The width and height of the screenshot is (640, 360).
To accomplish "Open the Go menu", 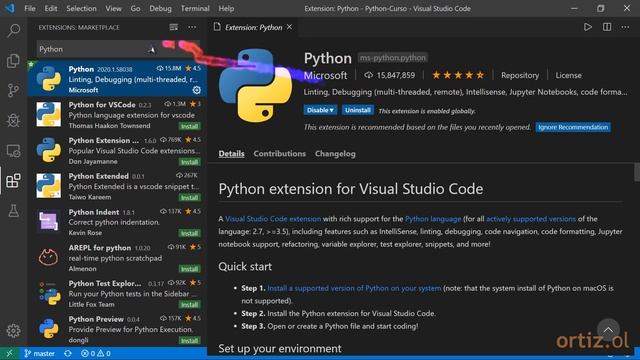I will point(136,8).
